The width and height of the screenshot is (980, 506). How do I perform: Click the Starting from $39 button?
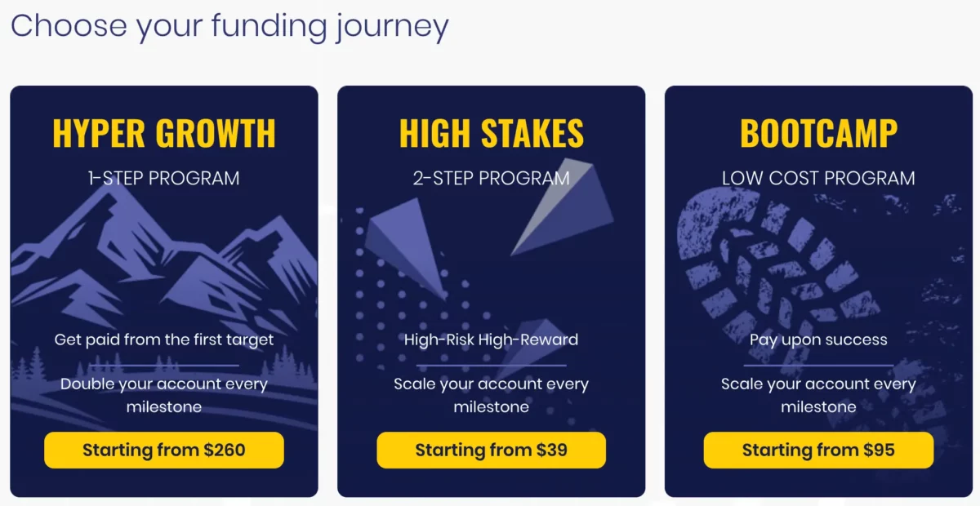491,450
